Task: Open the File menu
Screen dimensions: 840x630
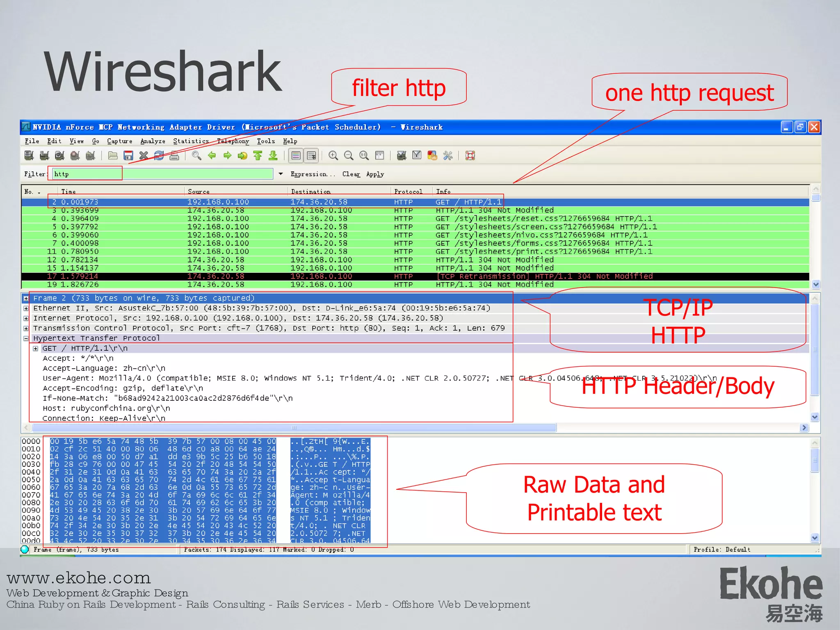Action: coord(32,141)
